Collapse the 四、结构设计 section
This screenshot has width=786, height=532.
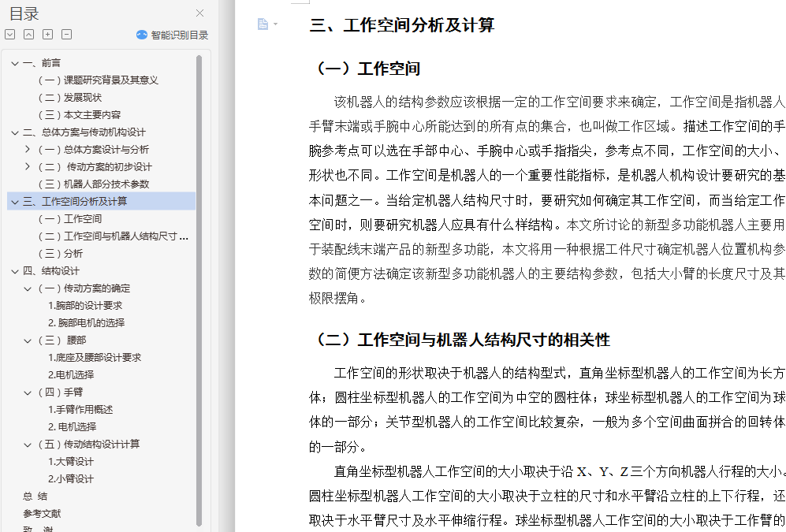coord(15,271)
